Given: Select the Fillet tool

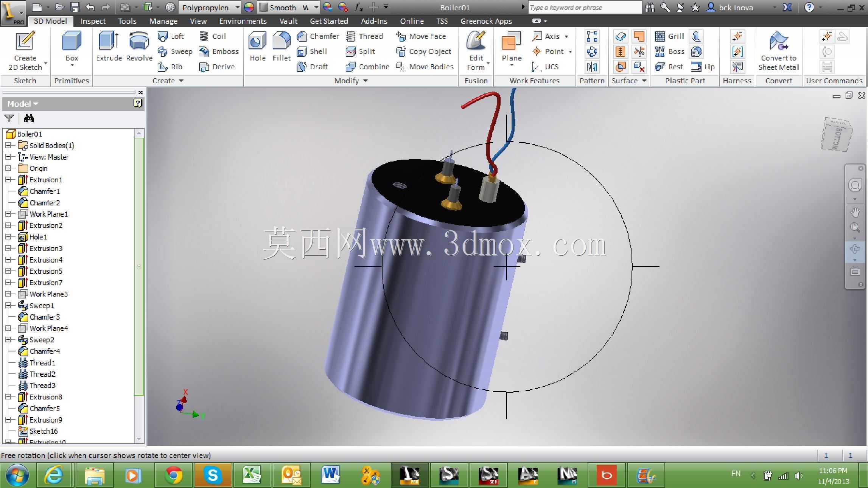Looking at the screenshot, I should point(282,46).
